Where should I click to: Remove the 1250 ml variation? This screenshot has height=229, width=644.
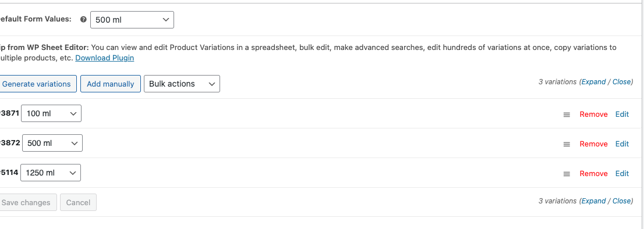[593, 173]
